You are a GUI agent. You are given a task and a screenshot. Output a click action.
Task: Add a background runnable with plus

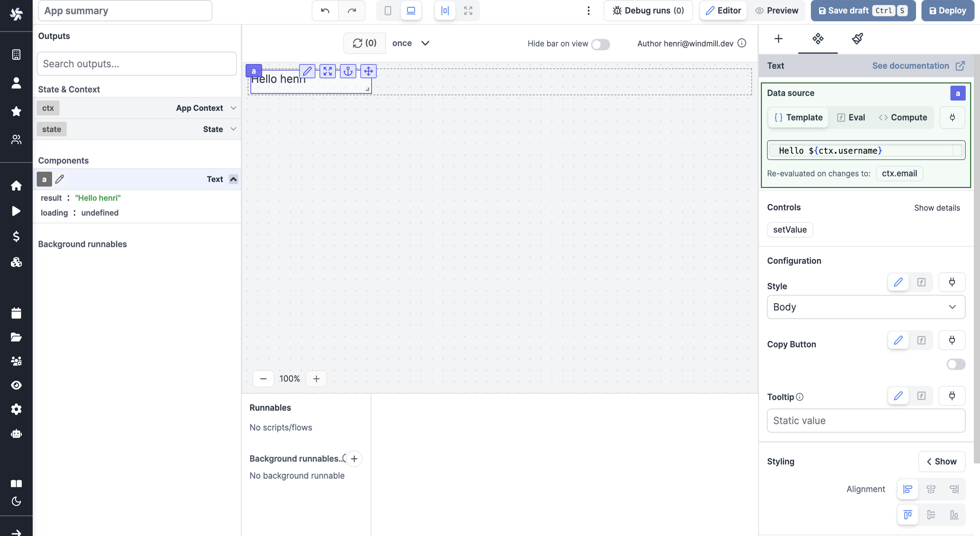pyautogui.click(x=354, y=459)
